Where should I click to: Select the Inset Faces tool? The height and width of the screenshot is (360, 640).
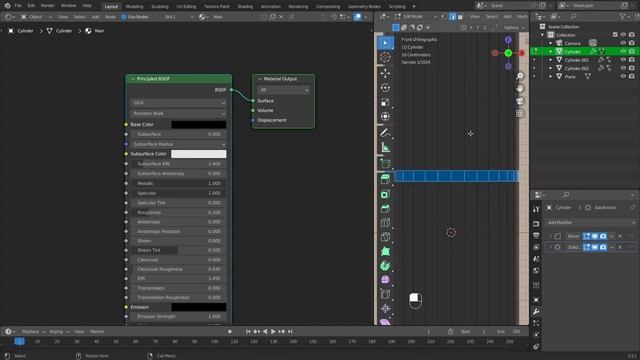click(x=385, y=194)
